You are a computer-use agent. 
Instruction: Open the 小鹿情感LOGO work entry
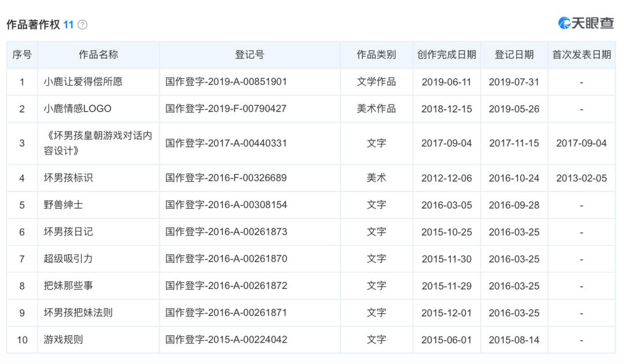[77, 109]
